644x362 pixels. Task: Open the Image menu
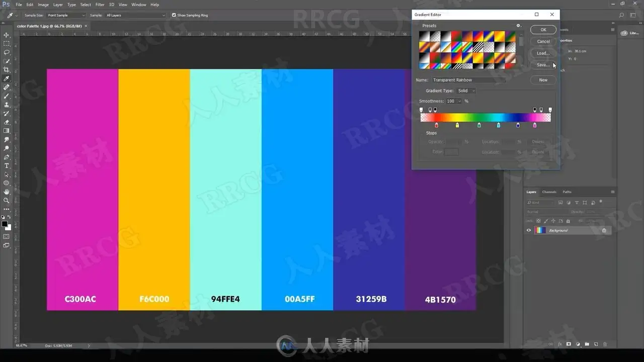[x=43, y=5]
